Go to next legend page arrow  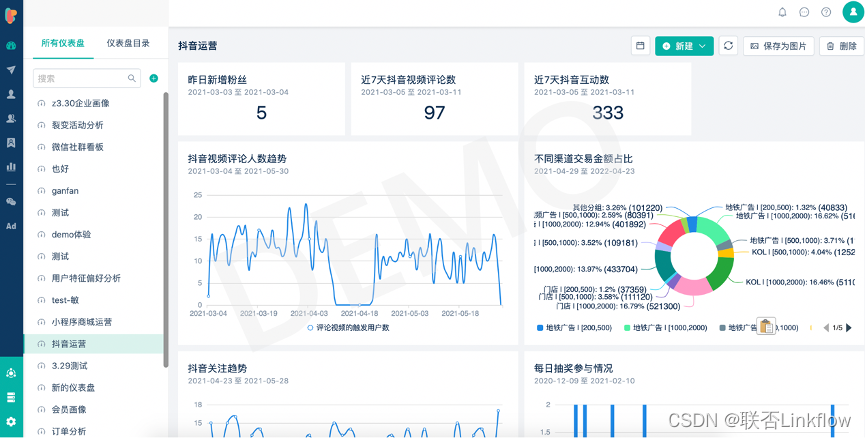(848, 327)
